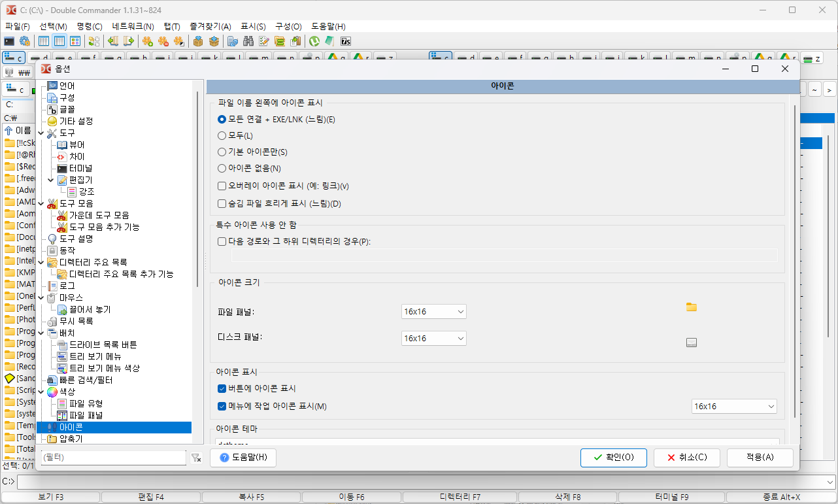Open the terminal window toolbar icon
Screen dimensions: 838x504
[x=9, y=41]
